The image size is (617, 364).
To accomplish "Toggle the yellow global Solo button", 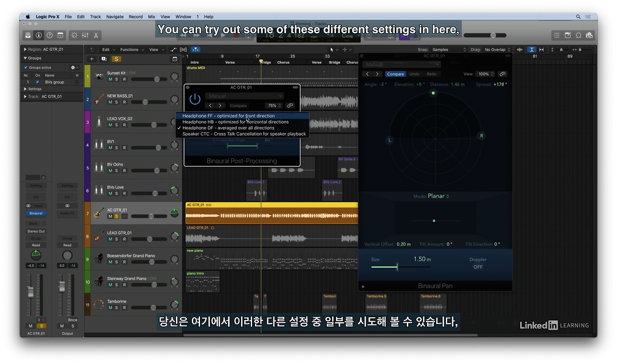I will point(116,59).
